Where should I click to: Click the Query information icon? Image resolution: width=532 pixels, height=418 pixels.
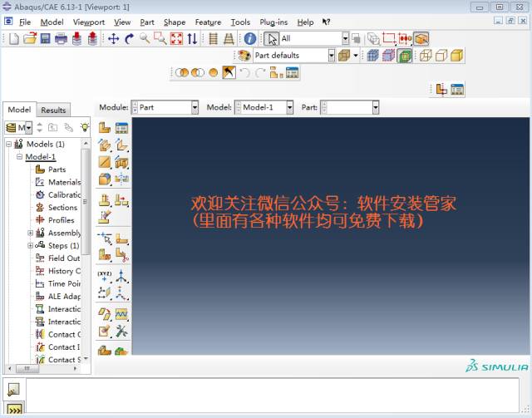(250, 38)
